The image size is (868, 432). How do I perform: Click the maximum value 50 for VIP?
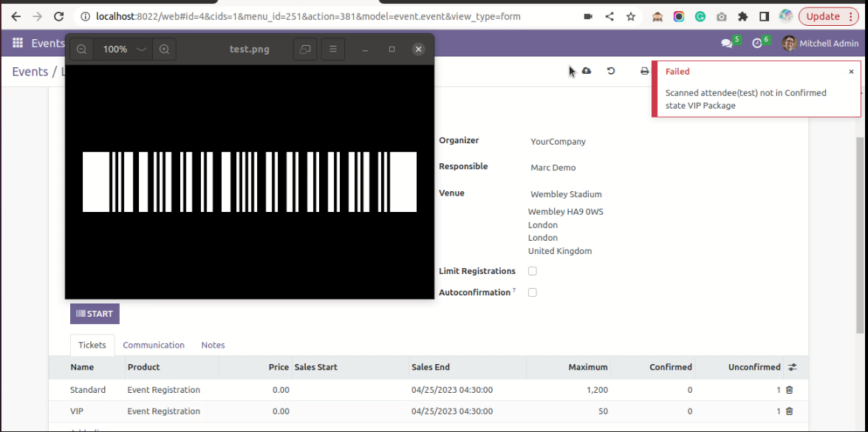[x=603, y=411]
